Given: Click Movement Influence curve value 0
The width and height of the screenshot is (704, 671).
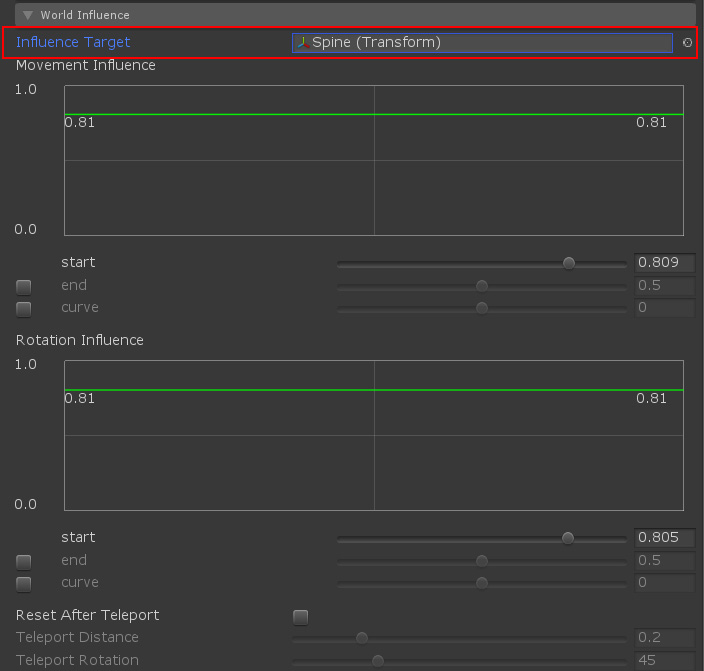Looking at the screenshot, I should (664, 307).
